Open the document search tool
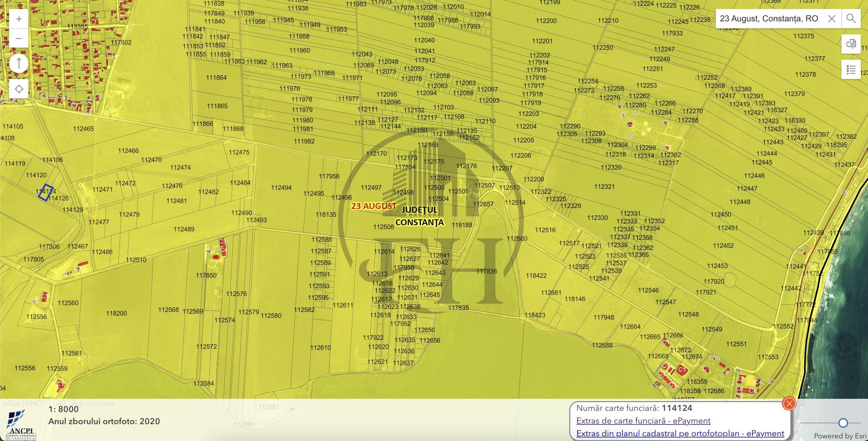 [x=851, y=44]
